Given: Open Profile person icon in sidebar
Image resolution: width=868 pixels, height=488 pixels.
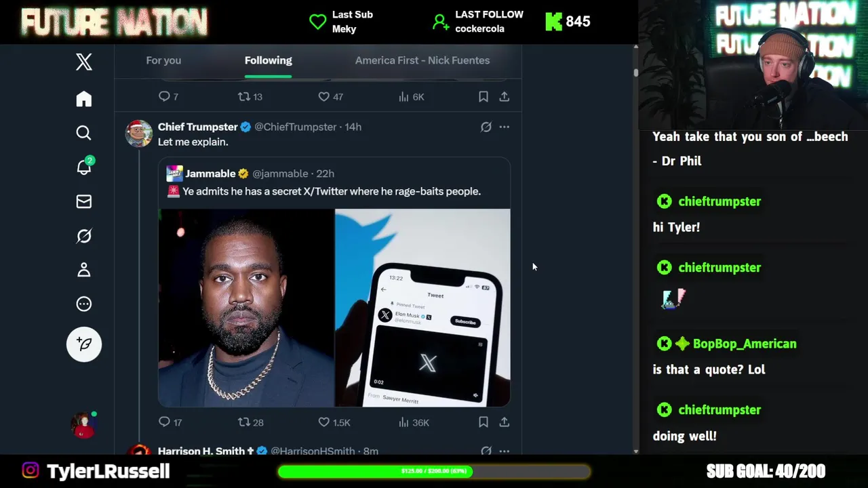Looking at the screenshot, I should tap(84, 270).
